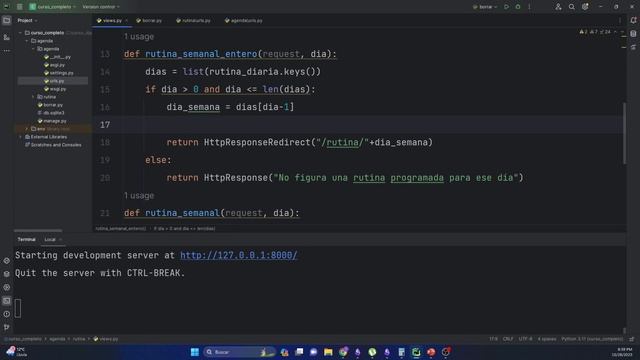
Task: Select manage.py in project tree
Action: pyautogui.click(x=51, y=121)
